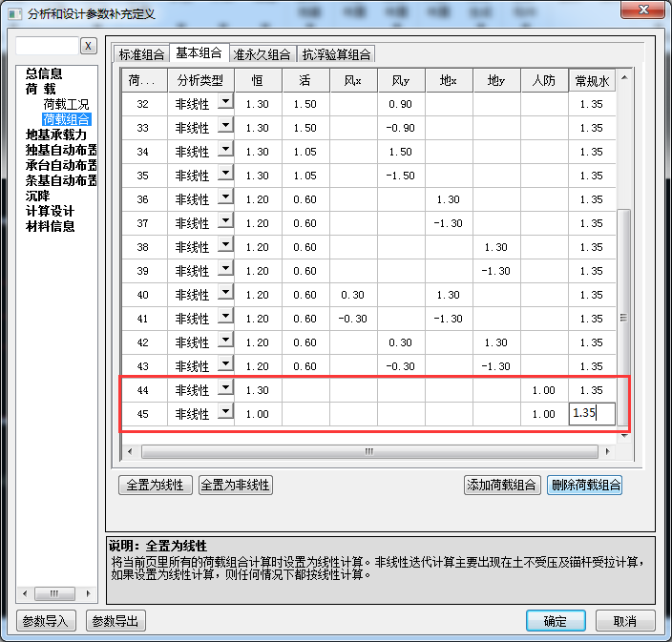Close the 分析和设计参数补充定义 dialog
This screenshot has height=642, width=672.
(x=642, y=10)
